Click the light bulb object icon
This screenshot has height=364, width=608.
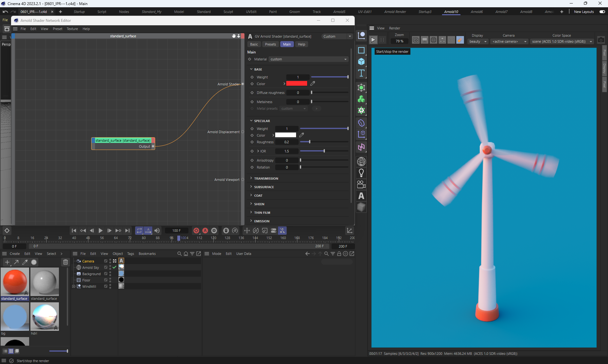click(x=361, y=173)
